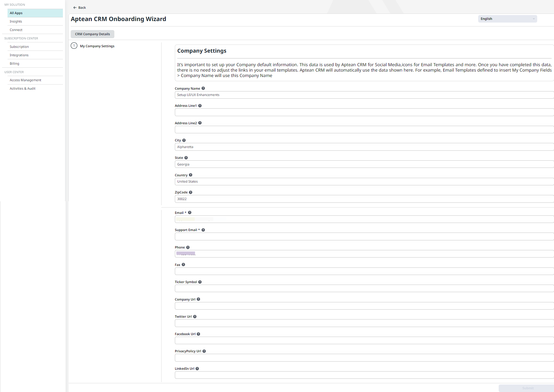Screen dimensions: 554x392
Task: Click the Company Settings heading
Action: 202,51
